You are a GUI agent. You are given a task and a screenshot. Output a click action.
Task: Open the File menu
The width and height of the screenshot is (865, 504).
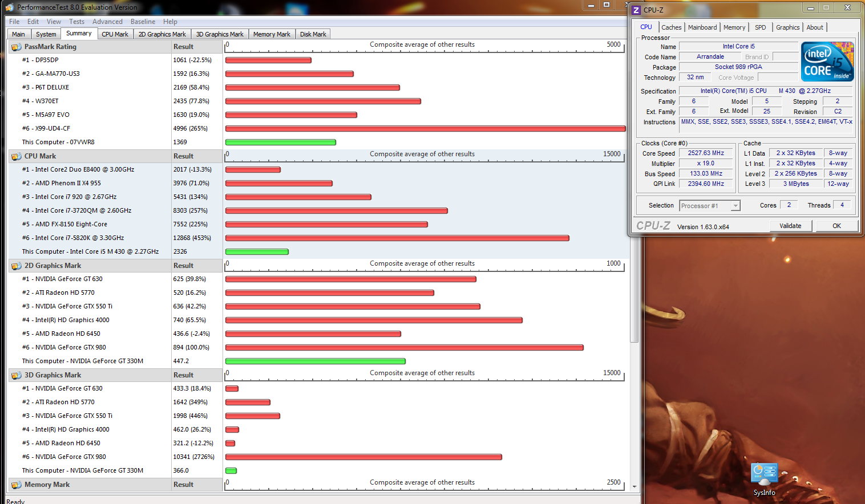14,22
